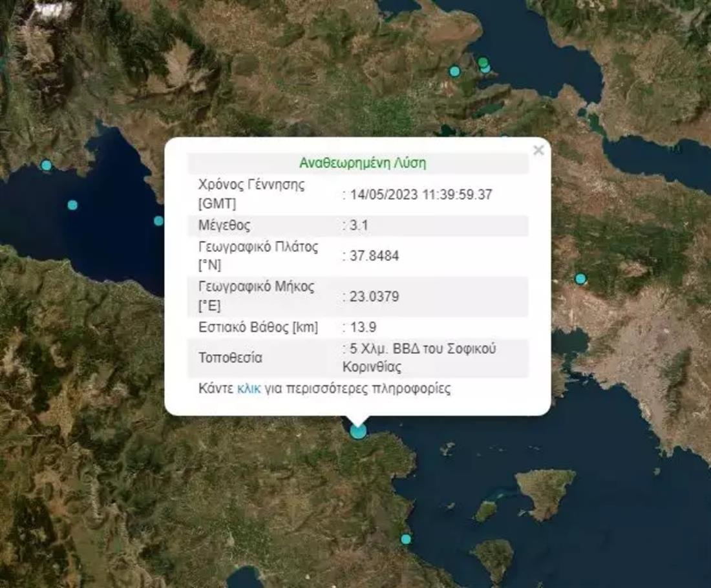Click the 'Μέγεθος' row label
Image resolution: width=711 pixels, height=588 pixels.
pyautogui.click(x=224, y=226)
